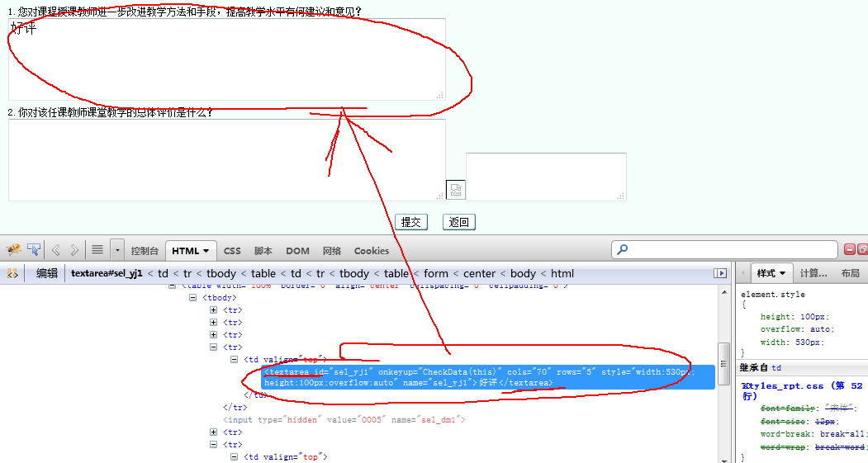Click the left arrow before the 样式 tab
Viewport: 868px width, 463px height.
pyautogui.click(x=743, y=273)
